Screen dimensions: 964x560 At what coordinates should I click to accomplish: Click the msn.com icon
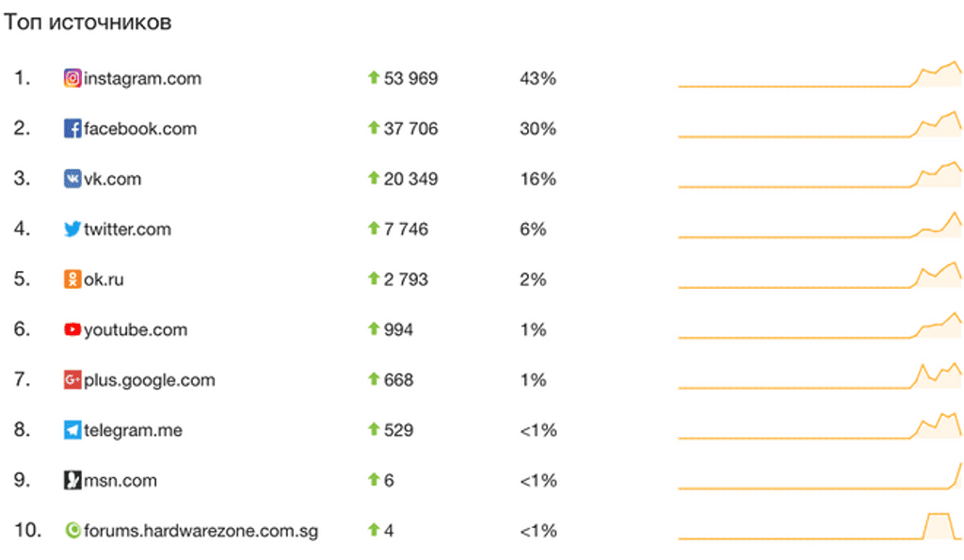click(72, 480)
